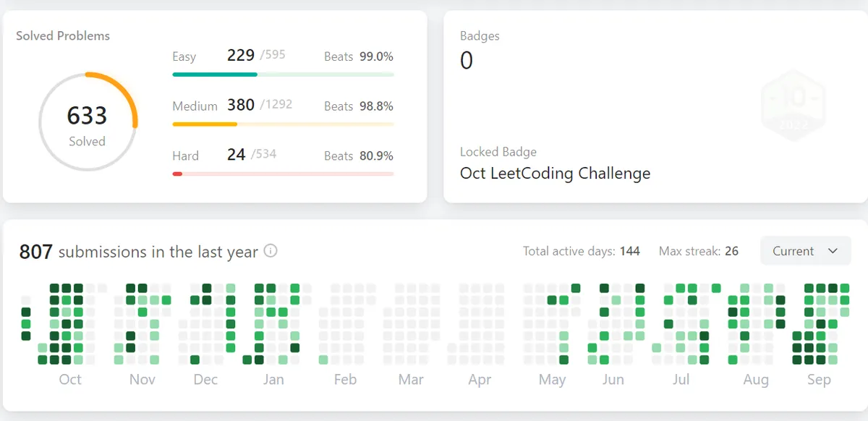Click the info icon next to submissions count

(x=271, y=251)
